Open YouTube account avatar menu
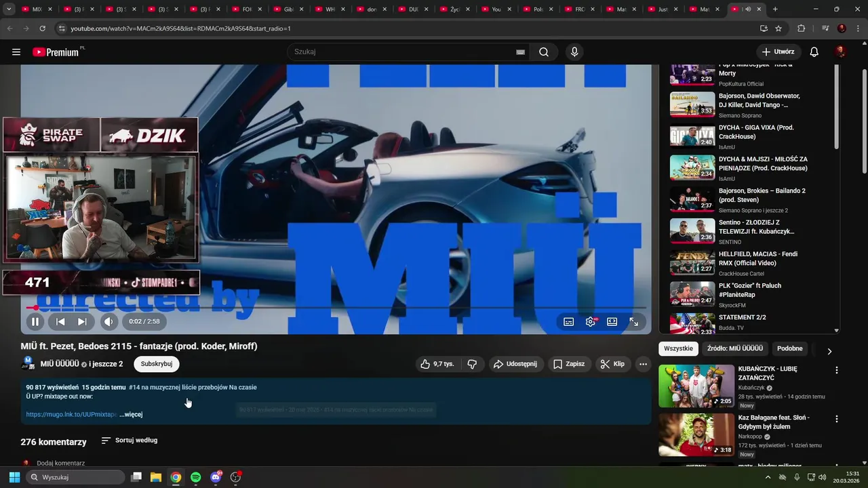Viewport: 868px width, 488px height. click(841, 52)
